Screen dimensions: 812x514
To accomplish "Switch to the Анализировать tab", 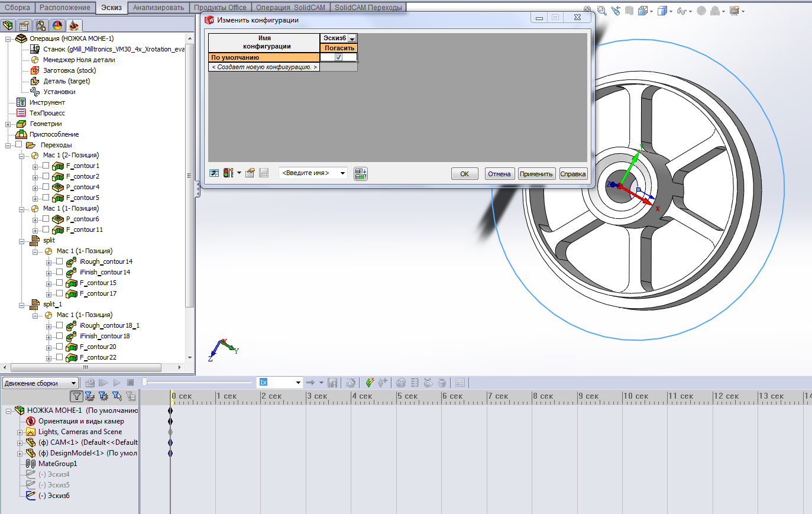I will [x=158, y=7].
